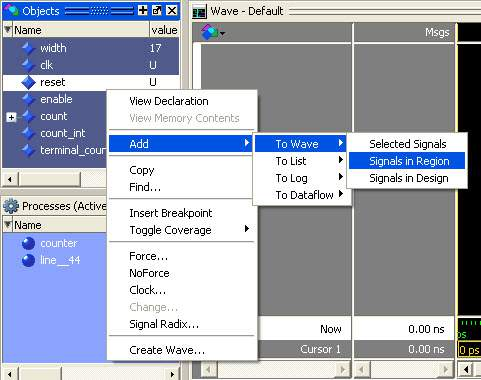Click the count signal diamond icon
481x380 pixels.
pyautogui.click(x=29, y=116)
